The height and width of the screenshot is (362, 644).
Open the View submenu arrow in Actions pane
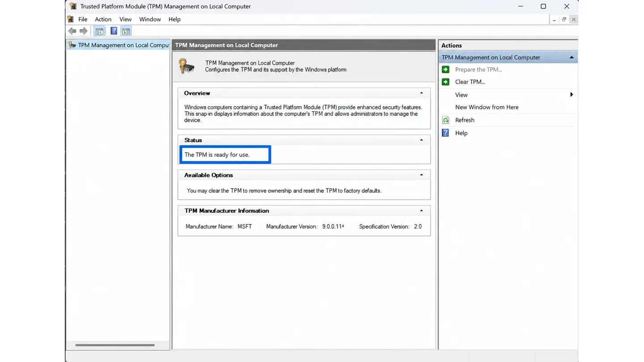[572, 95]
